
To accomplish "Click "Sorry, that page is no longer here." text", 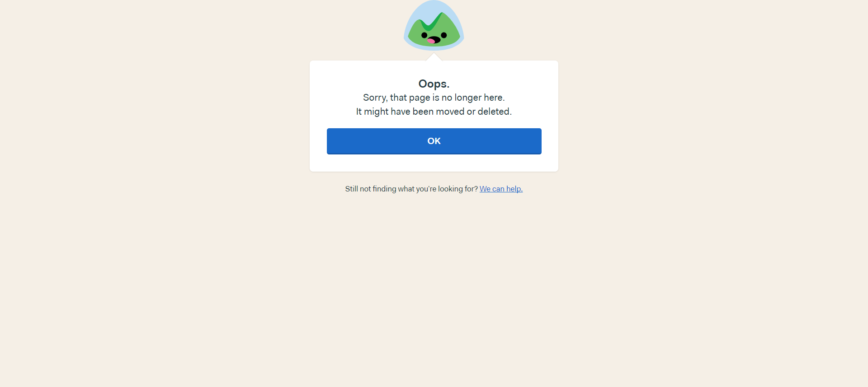I will 434,98.
